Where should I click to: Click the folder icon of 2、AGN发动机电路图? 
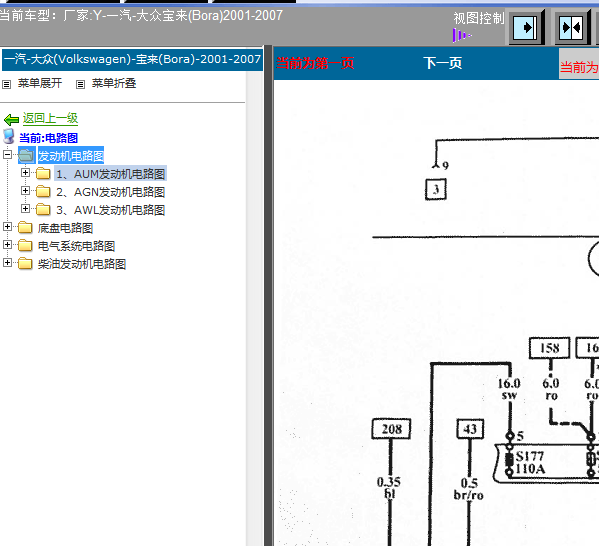pos(43,191)
